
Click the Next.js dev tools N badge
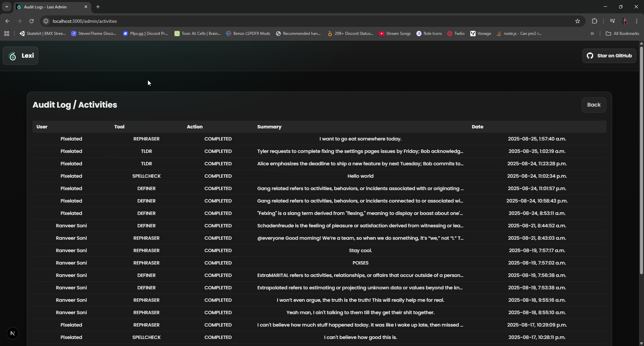coord(13,333)
